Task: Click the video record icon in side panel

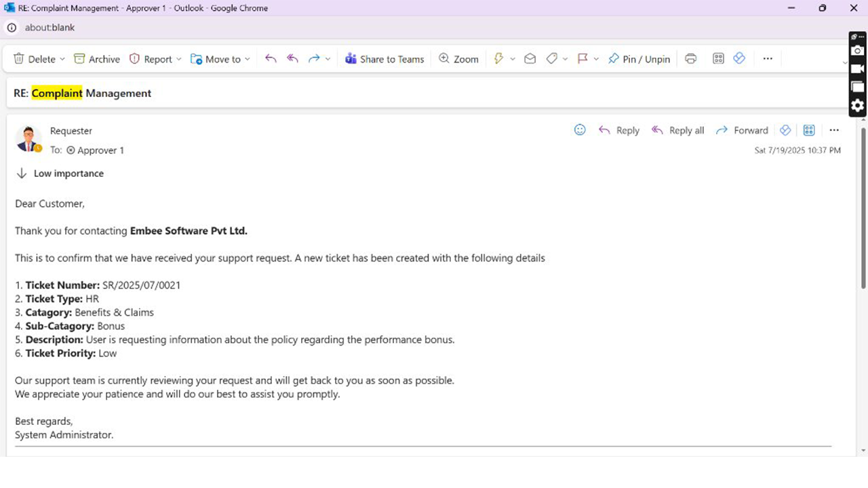Action: coord(858,69)
